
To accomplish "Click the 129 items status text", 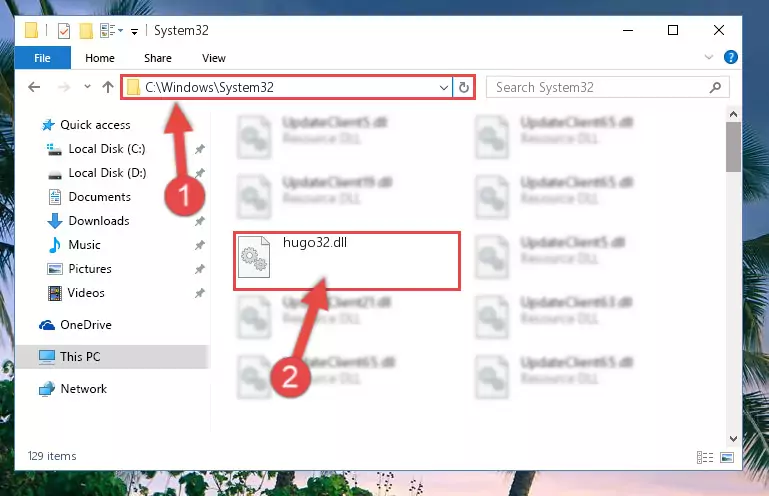I will (x=52, y=456).
